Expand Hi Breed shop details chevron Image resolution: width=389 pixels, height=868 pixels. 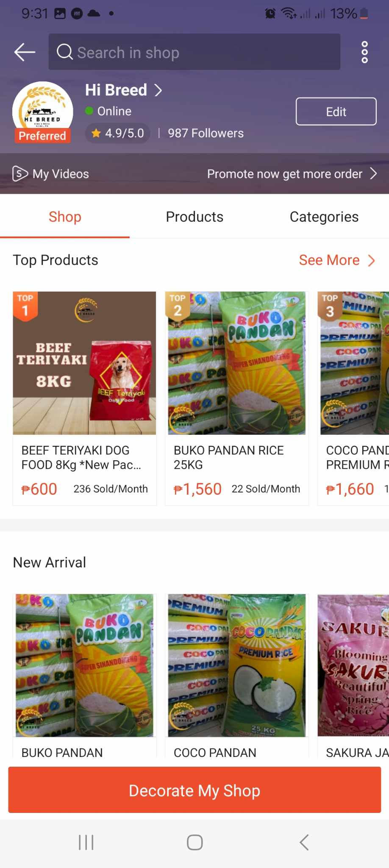[x=158, y=90]
